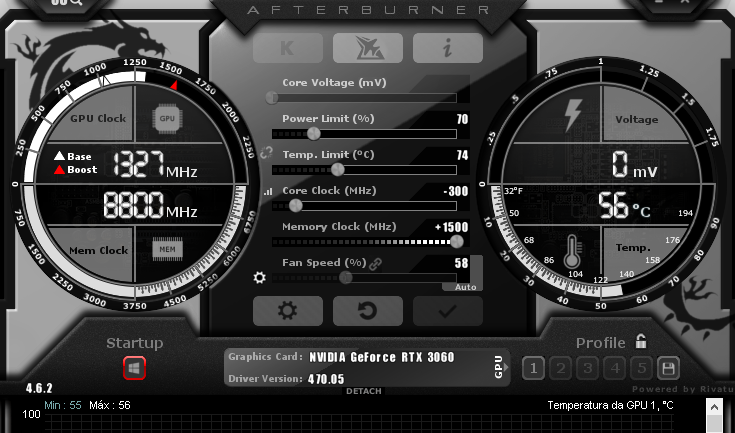Viewport: 735px width, 433px height.
Task: Click the Temp. Limit value 74
Action: click(x=462, y=155)
